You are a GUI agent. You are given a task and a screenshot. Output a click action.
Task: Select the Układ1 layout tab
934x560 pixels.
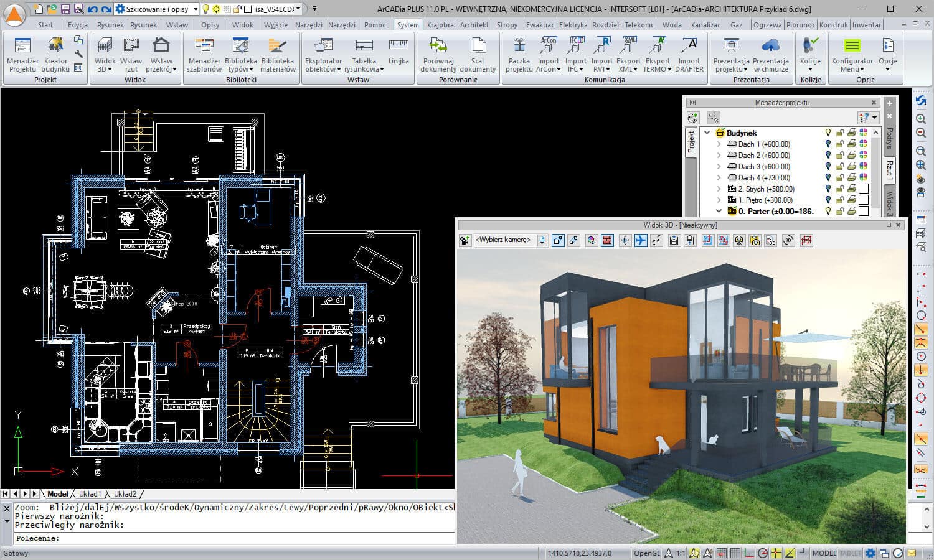(90, 494)
